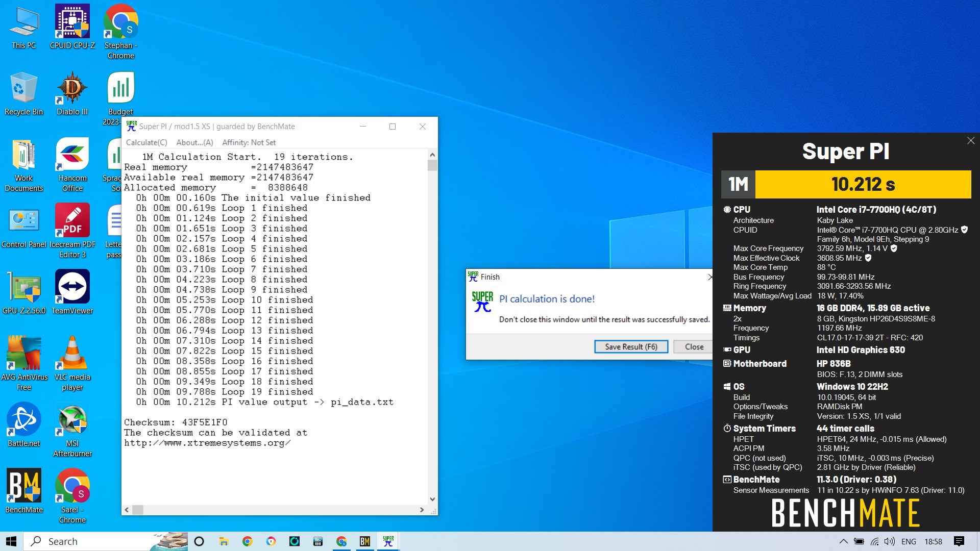Switch to BenchMate in the taskbar
Image resolution: width=980 pixels, height=551 pixels.
click(365, 541)
